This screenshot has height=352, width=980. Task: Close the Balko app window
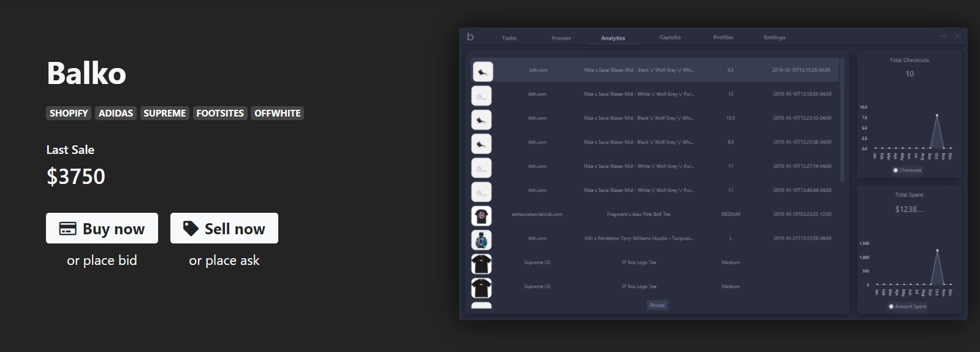click(957, 37)
